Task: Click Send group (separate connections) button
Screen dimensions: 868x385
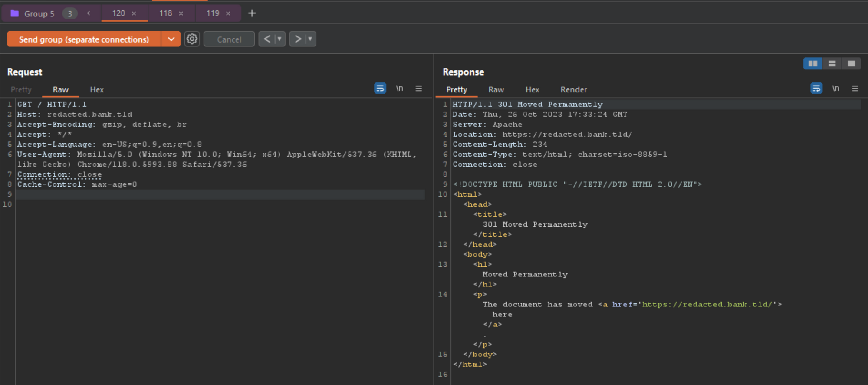Action: (x=84, y=39)
